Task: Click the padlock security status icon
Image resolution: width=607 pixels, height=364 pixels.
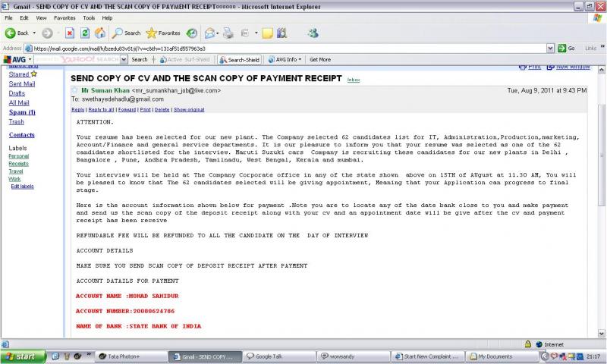Action: [x=527, y=344]
